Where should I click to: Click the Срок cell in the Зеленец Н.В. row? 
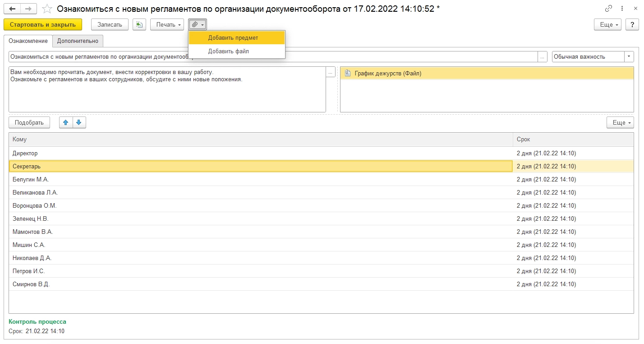pos(573,218)
